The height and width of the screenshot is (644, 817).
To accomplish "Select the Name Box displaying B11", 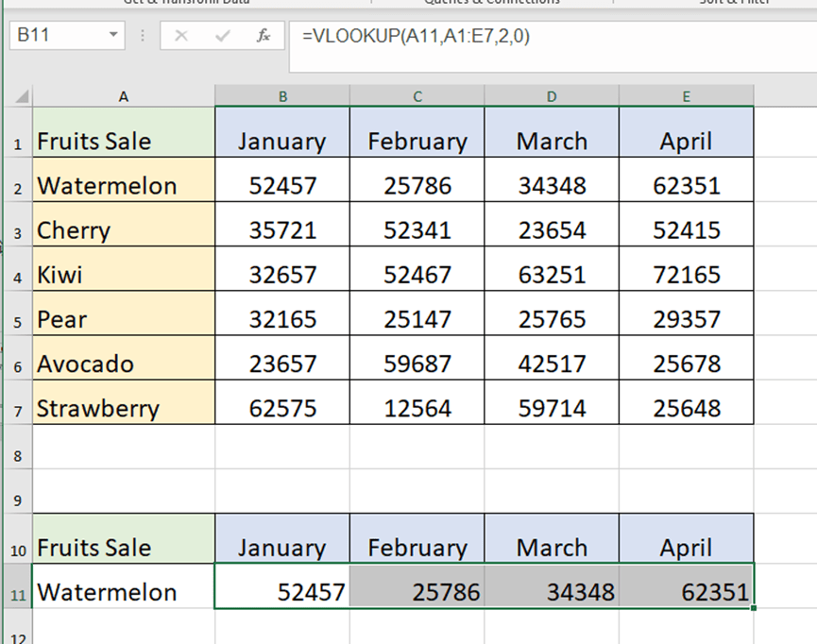I will tap(52, 36).
